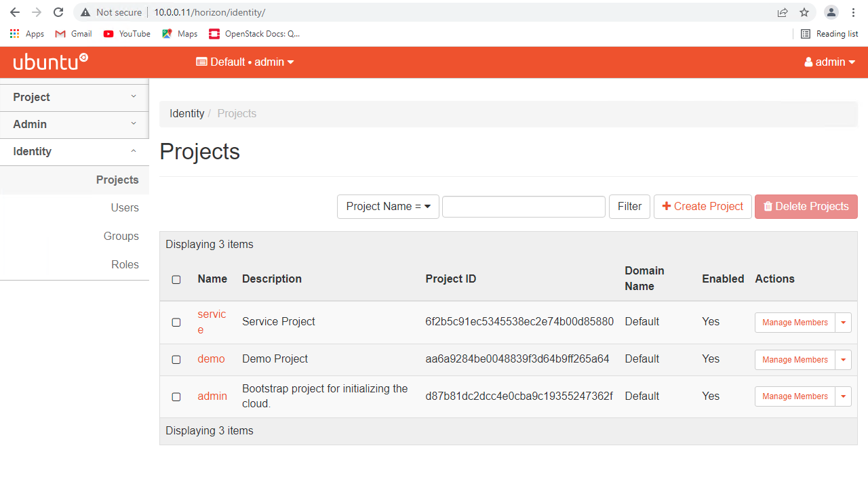Open the Default • admin project switcher
The image size is (868, 492).
[x=245, y=62]
